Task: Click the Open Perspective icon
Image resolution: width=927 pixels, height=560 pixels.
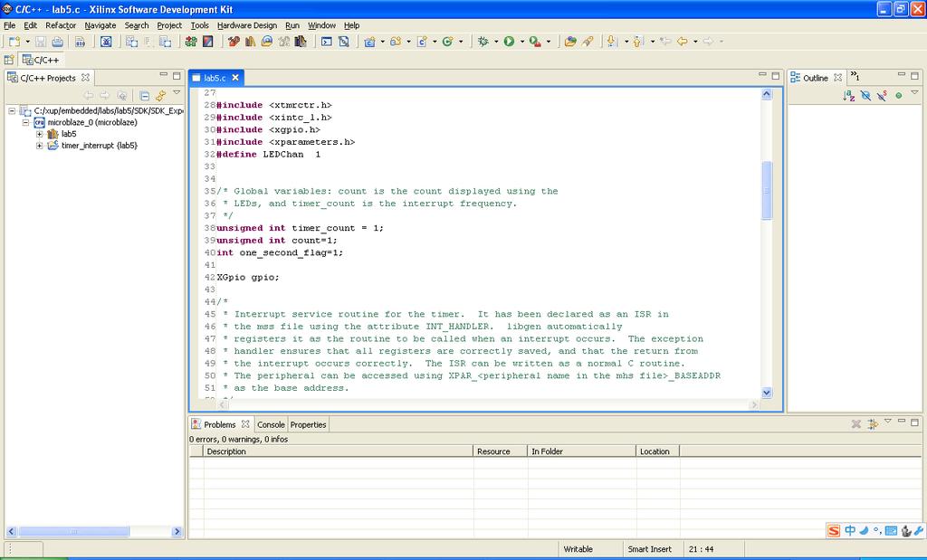Action: click(9, 60)
